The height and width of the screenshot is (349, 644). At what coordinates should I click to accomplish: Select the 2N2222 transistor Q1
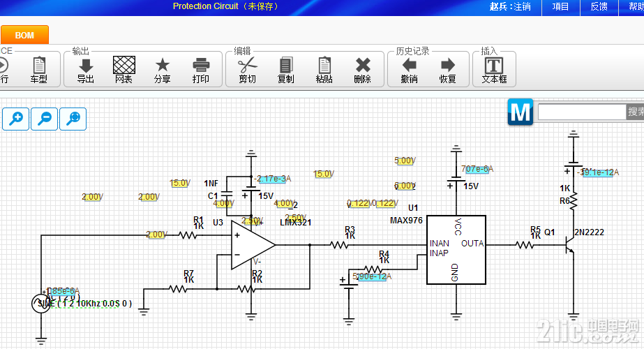pyautogui.click(x=569, y=245)
